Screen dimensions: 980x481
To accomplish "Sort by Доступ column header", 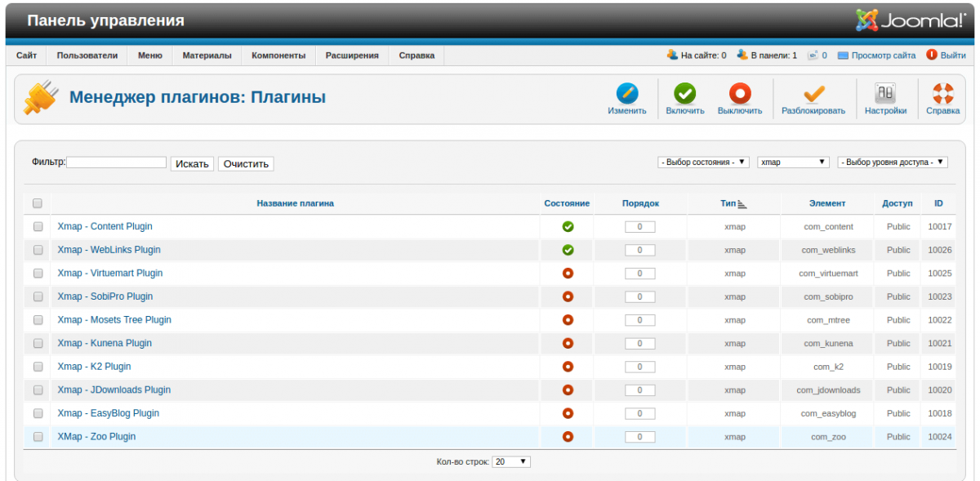I will click(x=898, y=203).
